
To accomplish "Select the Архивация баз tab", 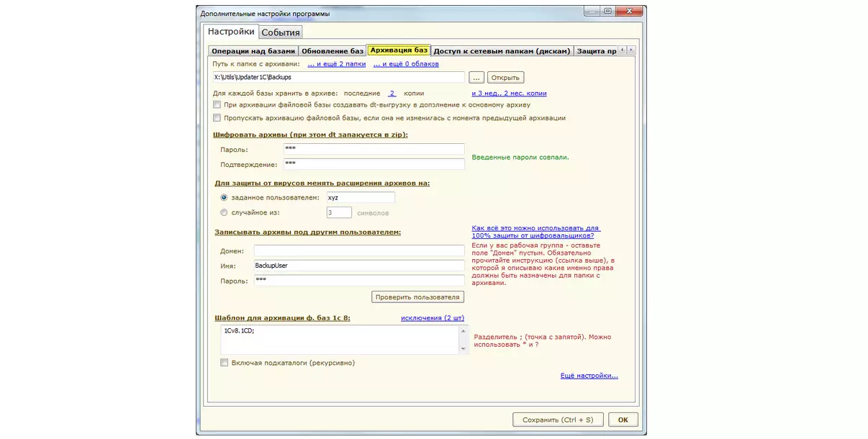I will (x=399, y=50).
